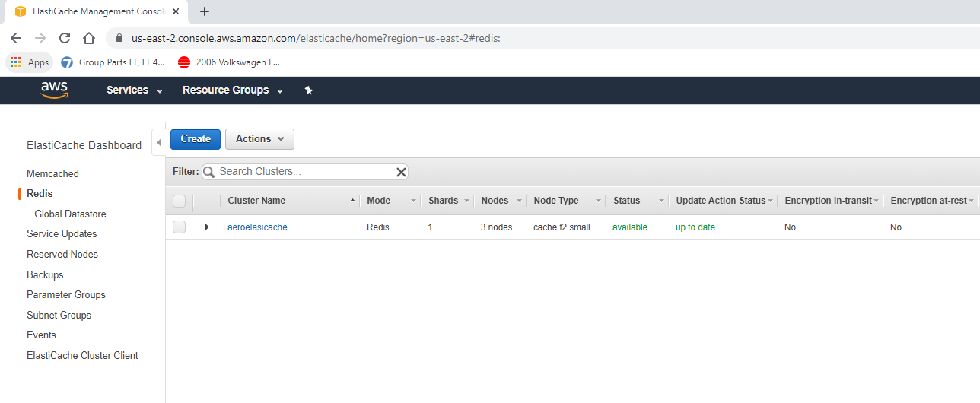This screenshot has height=403, width=980.
Task: Focus the Search Clusters filter field
Action: click(x=304, y=172)
